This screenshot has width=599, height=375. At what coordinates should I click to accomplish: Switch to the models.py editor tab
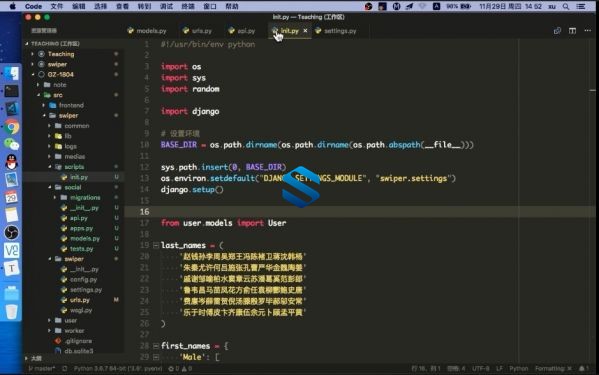147,31
